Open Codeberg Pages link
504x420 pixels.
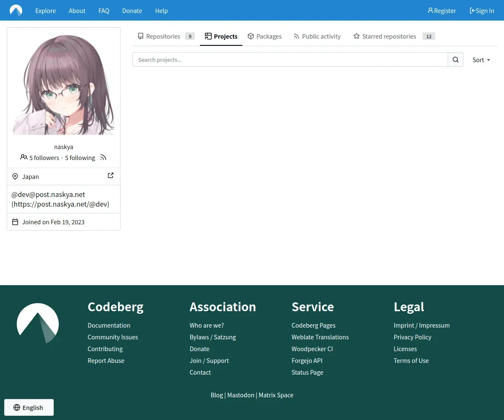point(313,325)
